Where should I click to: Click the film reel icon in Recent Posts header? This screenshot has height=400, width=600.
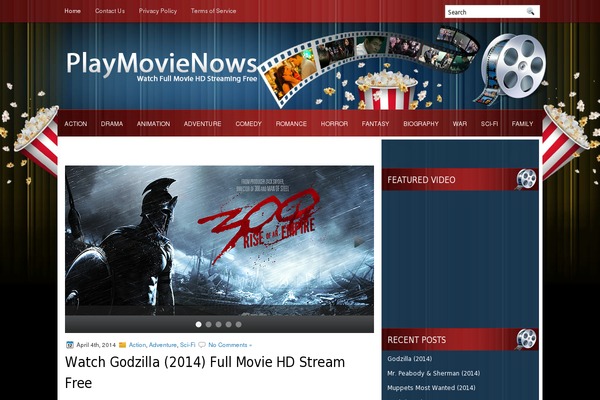click(x=527, y=339)
